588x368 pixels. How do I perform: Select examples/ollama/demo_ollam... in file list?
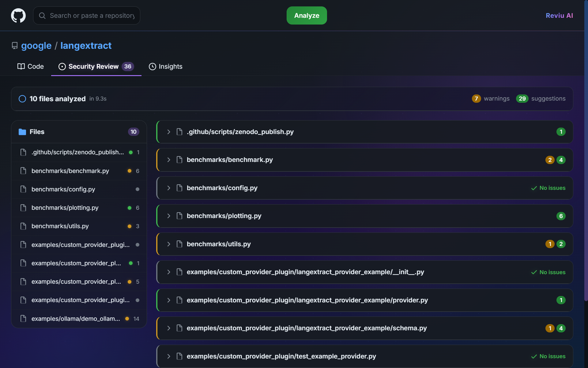[x=76, y=319]
